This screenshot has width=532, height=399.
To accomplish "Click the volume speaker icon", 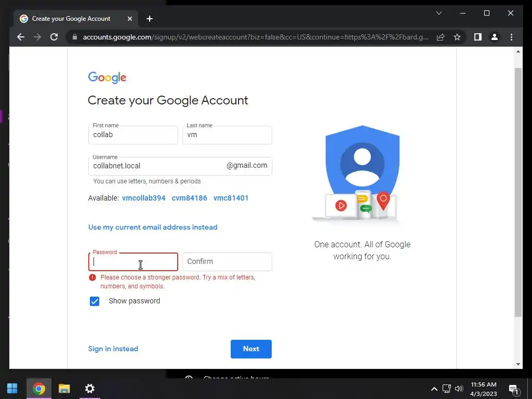I will pyautogui.click(x=459, y=389).
